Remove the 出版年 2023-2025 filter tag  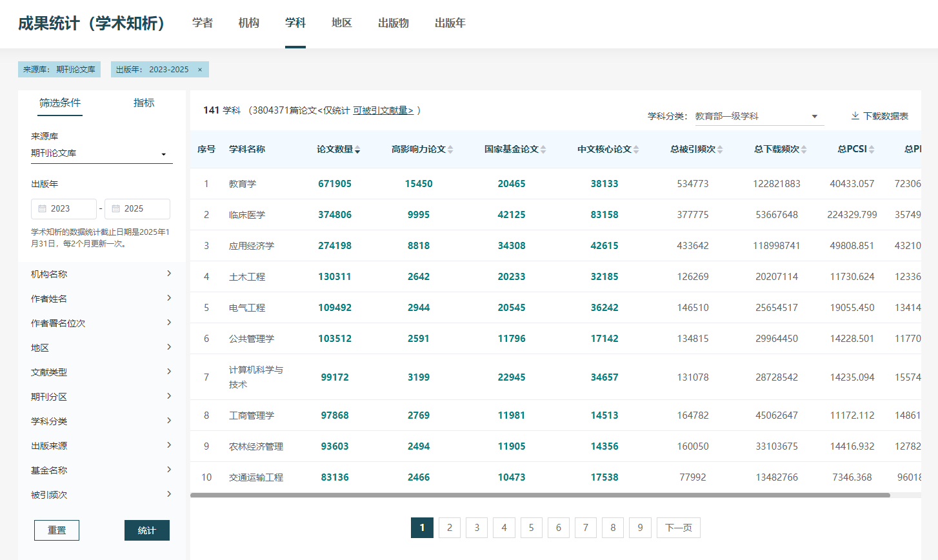coord(200,70)
